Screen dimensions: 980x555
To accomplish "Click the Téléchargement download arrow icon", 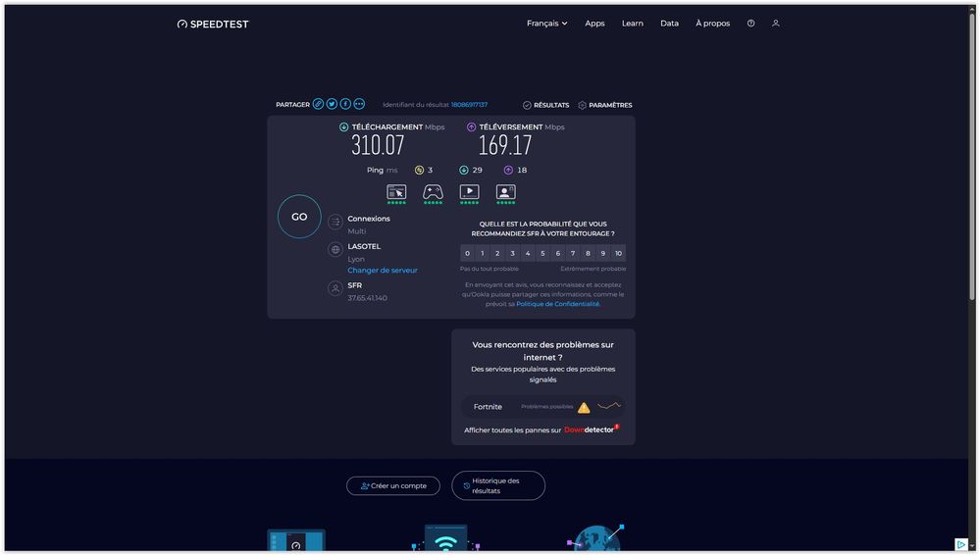I will pyautogui.click(x=343, y=126).
